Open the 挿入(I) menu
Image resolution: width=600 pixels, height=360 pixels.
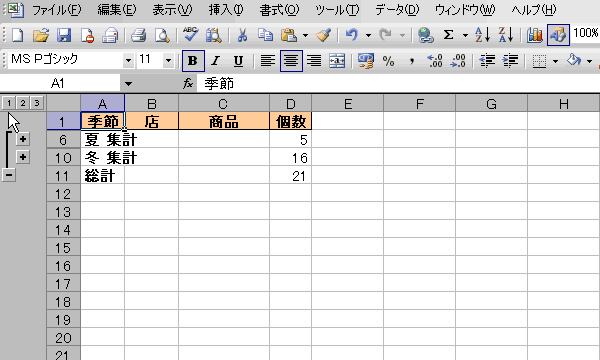226,10
